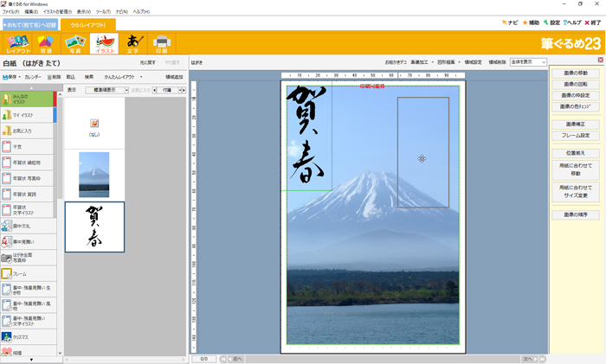Open the ファイル(F) menu
Viewport: 606px width, 364px height.
tap(11, 12)
